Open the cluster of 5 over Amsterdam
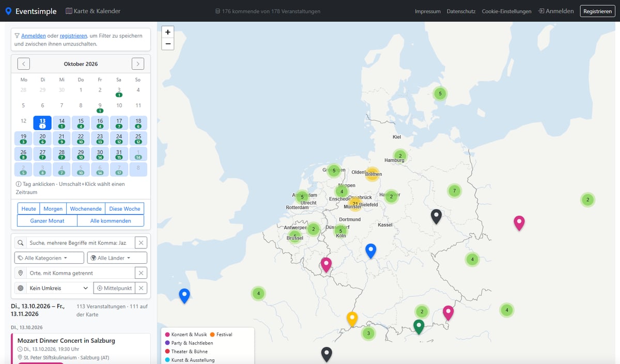The image size is (620, 364). tap(302, 197)
